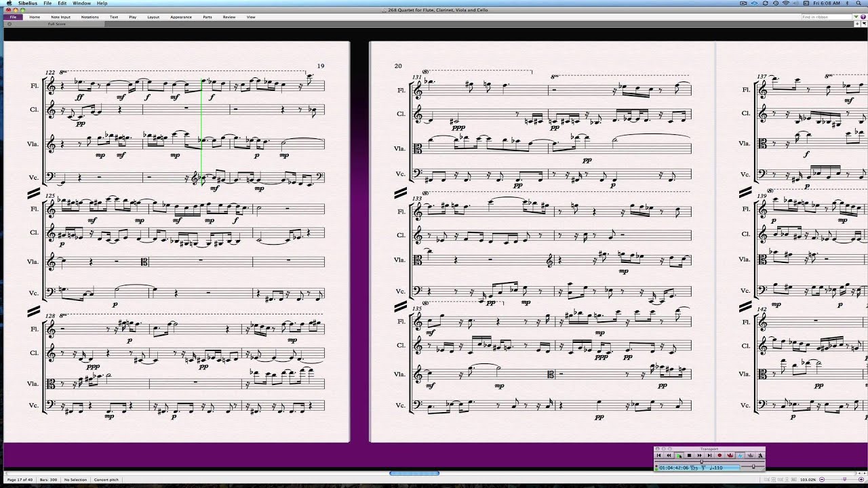Click the horizontal scrollbar thumb
The image size is (868, 488).
coord(414,473)
